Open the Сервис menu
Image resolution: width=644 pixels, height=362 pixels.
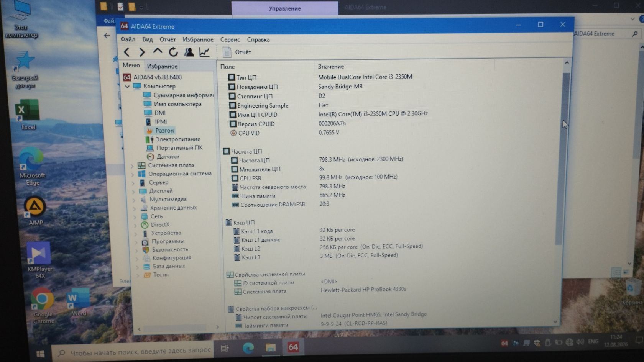(x=230, y=39)
